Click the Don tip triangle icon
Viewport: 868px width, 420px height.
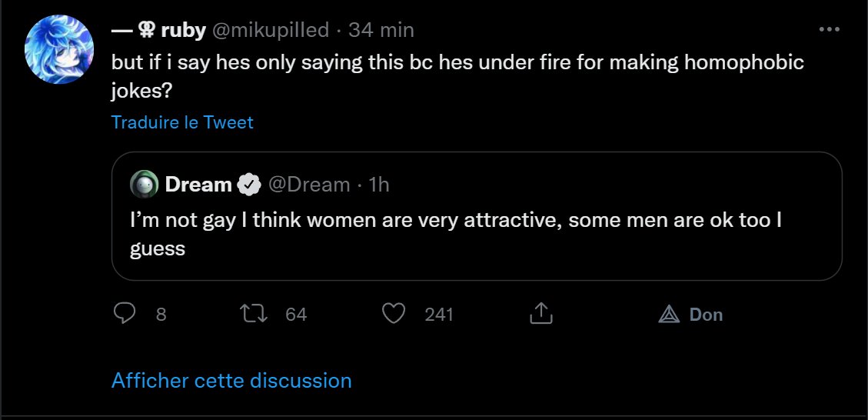click(669, 314)
